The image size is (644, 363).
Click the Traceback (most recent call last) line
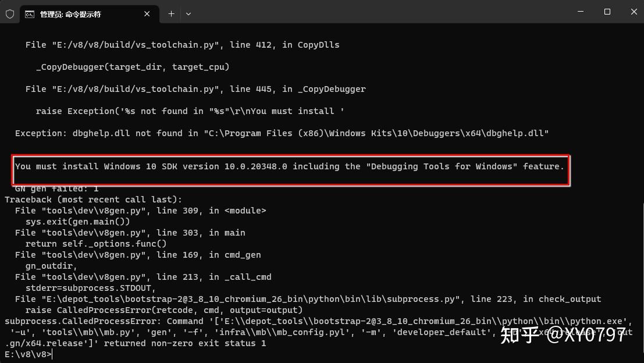coord(93,200)
